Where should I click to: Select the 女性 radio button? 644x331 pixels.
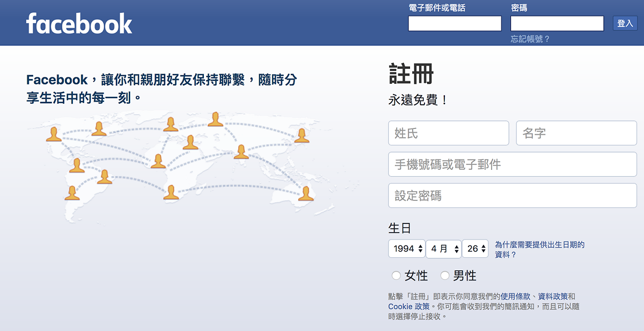pyautogui.click(x=396, y=276)
